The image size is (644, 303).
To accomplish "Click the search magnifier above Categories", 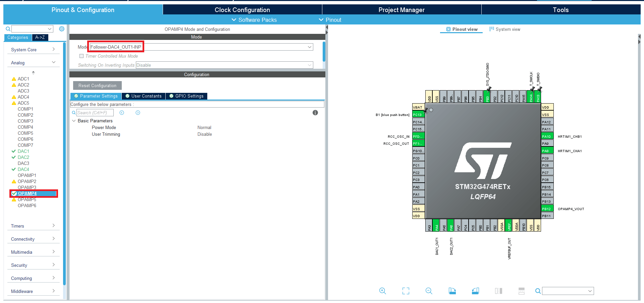I will pos(8,29).
